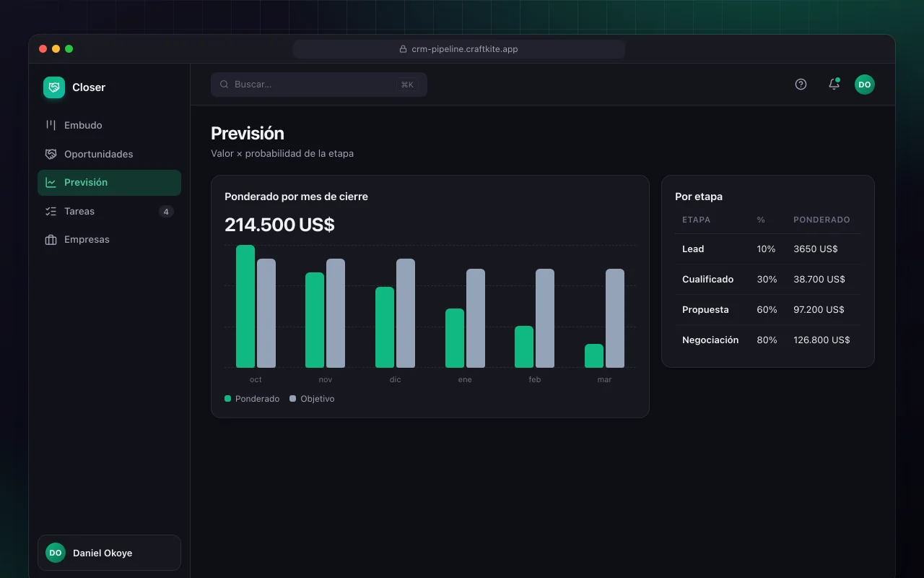Click the green mar Ponderado bar

pyautogui.click(x=594, y=355)
